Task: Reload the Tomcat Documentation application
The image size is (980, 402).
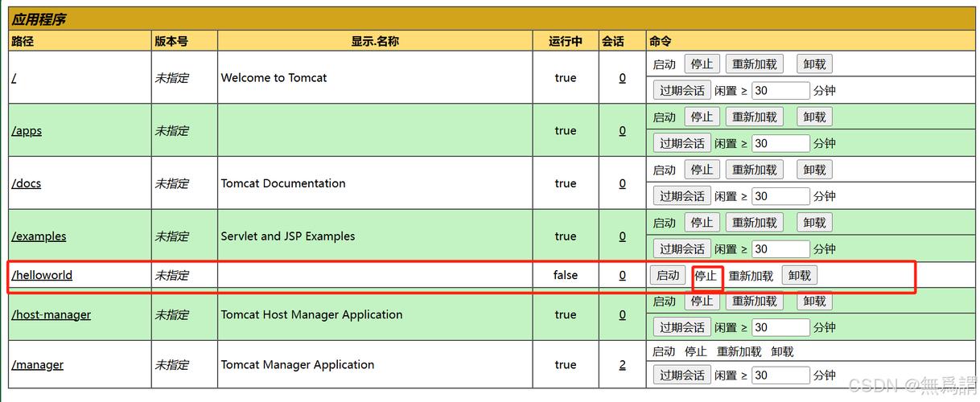Action: 754,170
